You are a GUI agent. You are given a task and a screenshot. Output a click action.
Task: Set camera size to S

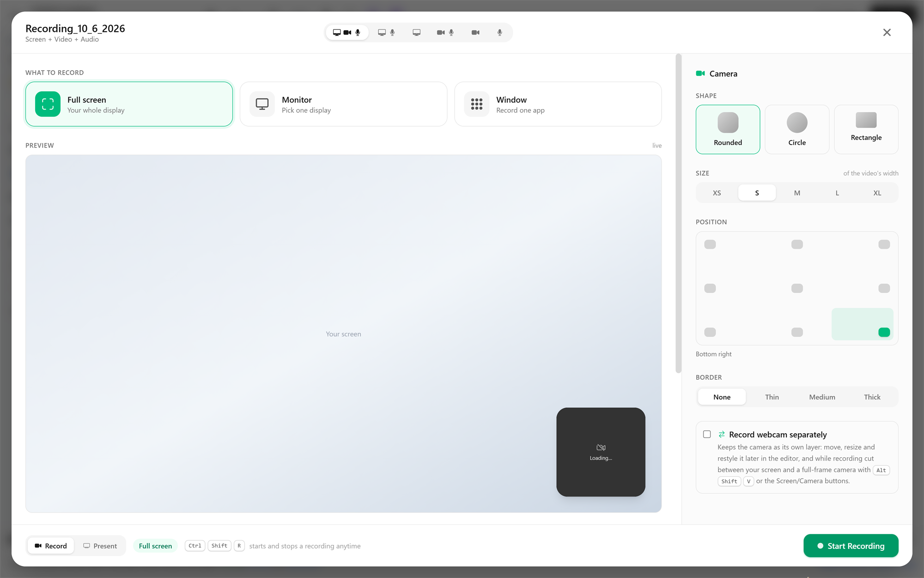(x=757, y=193)
